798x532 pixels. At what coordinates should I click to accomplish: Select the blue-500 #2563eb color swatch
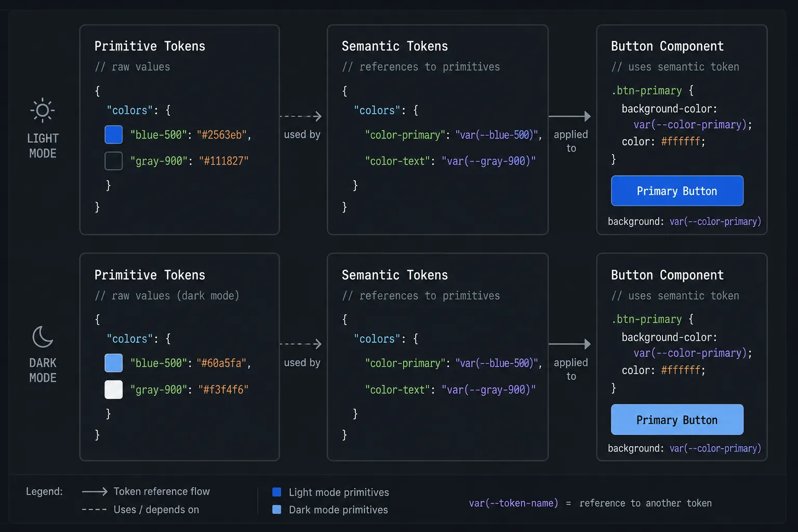tap(114, 135)
